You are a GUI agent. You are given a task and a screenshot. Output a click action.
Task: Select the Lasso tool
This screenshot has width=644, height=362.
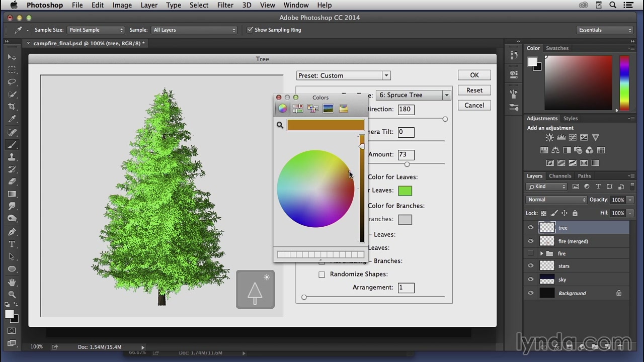coord(12,82)
